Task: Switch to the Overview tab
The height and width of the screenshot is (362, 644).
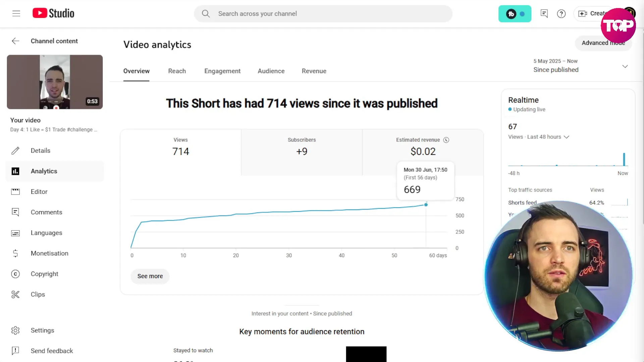Action: 136,71
